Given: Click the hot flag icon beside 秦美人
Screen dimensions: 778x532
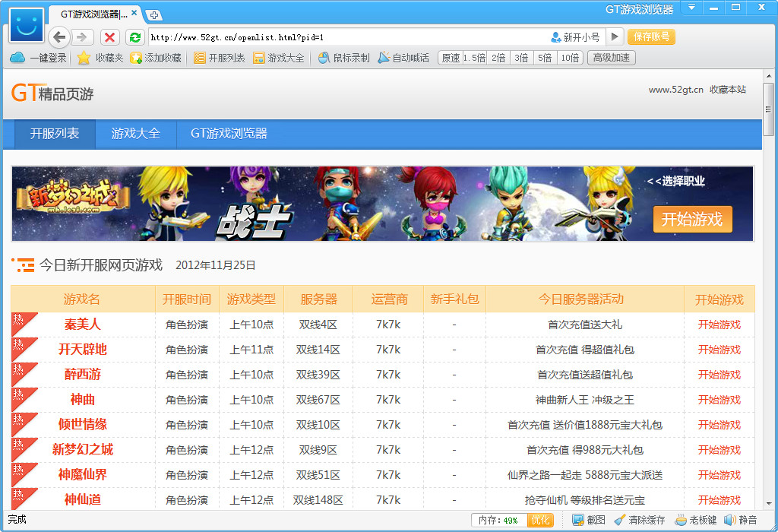Looking at the screenshot, I should (x=21, y=321).
